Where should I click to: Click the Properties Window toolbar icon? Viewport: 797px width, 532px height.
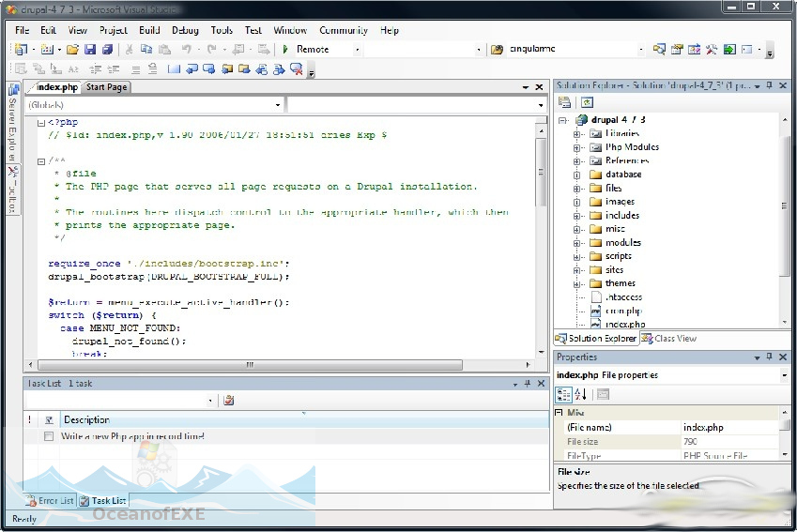coord(677,50)
